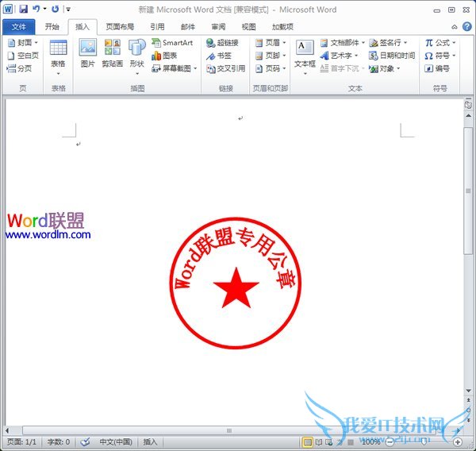Open the 艺术字 WordArt gallery
Viewport: 476px width, 451px height.
click(x=339, y=56)
